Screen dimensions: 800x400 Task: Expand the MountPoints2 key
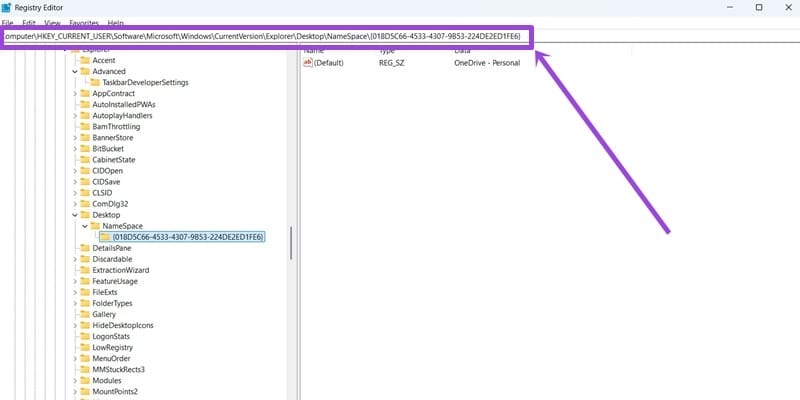[75, 391]
